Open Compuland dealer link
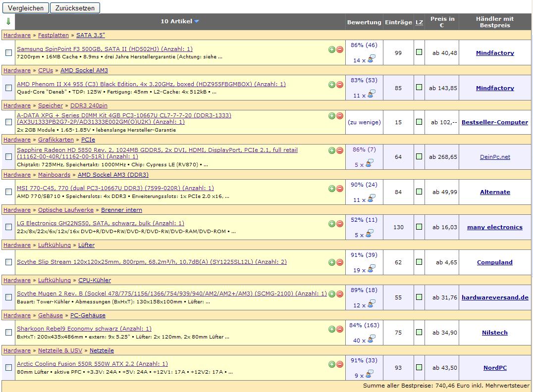Viewport: 533px width, 392px height. 494,262
